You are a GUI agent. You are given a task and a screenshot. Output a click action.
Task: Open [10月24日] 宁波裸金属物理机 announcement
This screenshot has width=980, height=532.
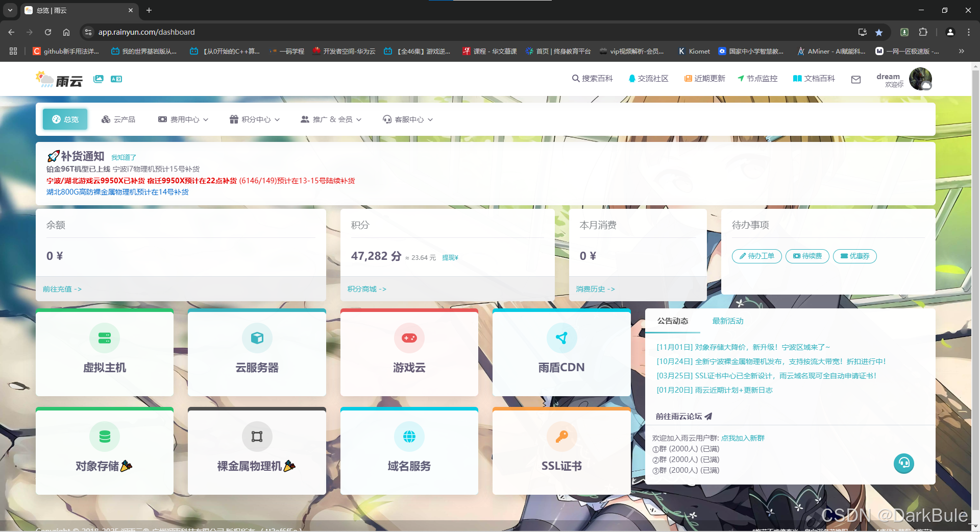click(x=771, y=361)
